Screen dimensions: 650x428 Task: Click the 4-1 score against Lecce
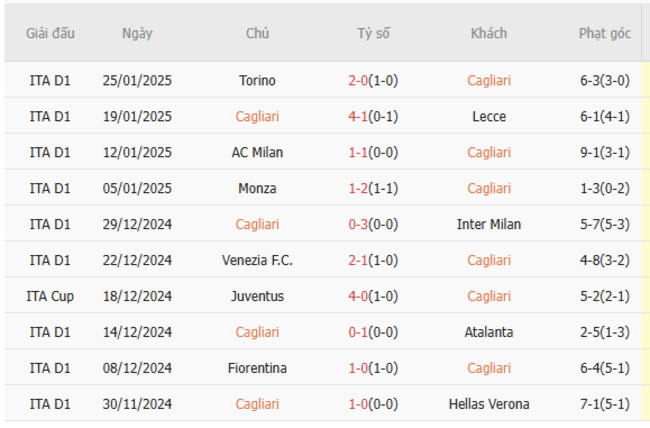point(358,117)
